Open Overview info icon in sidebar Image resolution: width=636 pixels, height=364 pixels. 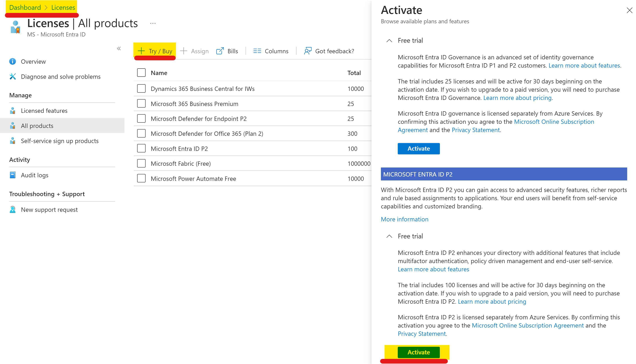click(13, 62)
